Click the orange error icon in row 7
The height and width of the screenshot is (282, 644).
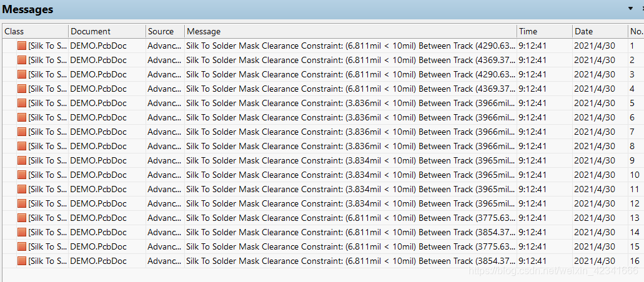[22, 132]
